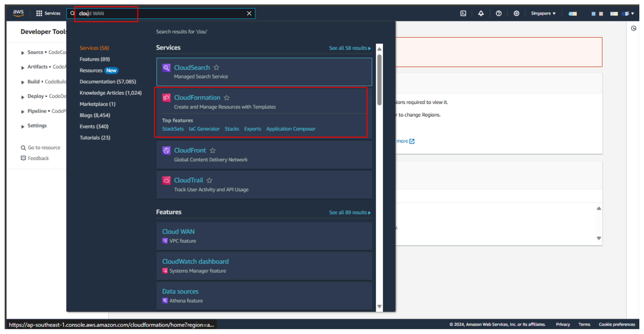Open the CloudFront service result
The image size is (644, 334).
coord(190,150)
